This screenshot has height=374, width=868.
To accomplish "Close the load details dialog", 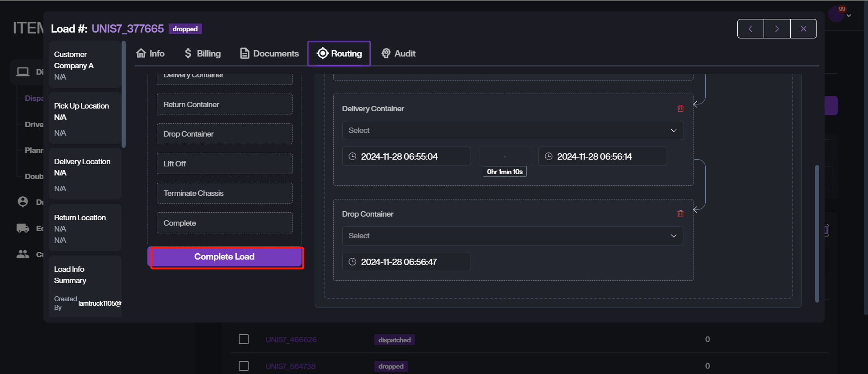I will click(x=803, y=29).
